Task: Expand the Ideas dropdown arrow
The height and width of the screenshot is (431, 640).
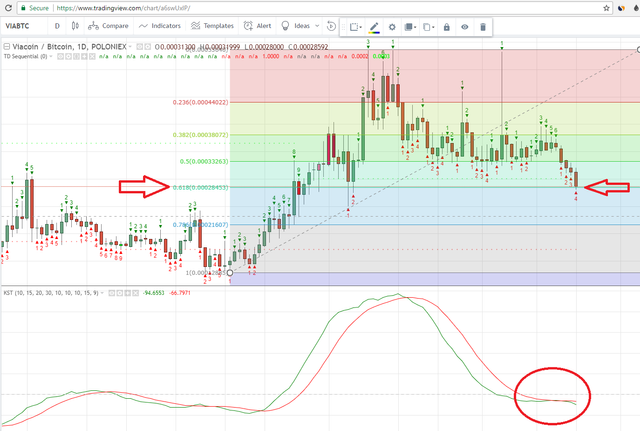Action: point(317,26)
